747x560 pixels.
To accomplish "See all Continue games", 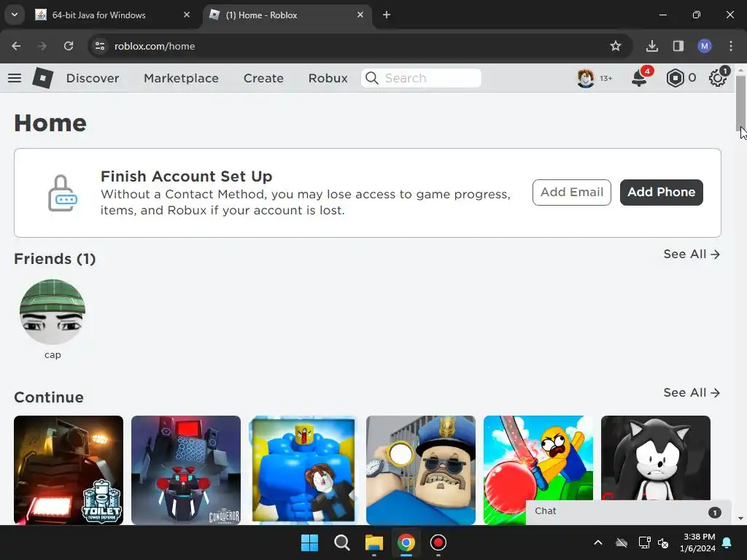I will 692,393.
